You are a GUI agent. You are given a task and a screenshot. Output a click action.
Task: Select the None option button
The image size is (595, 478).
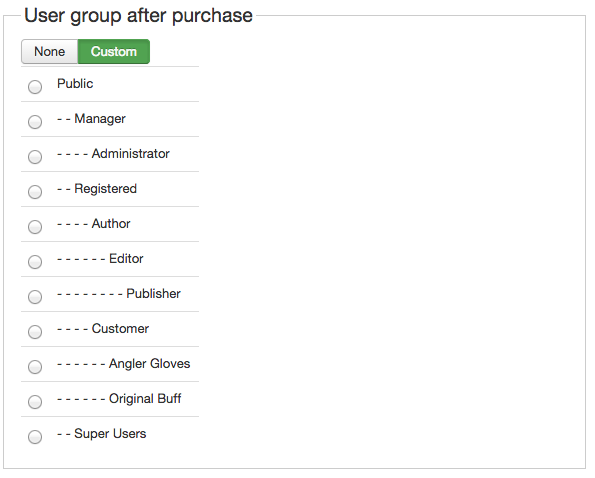coord(50,52)
